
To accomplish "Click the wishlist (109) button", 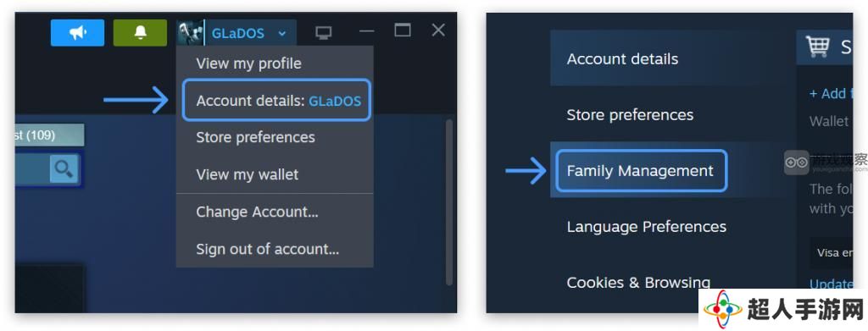I will click(50, 135).
